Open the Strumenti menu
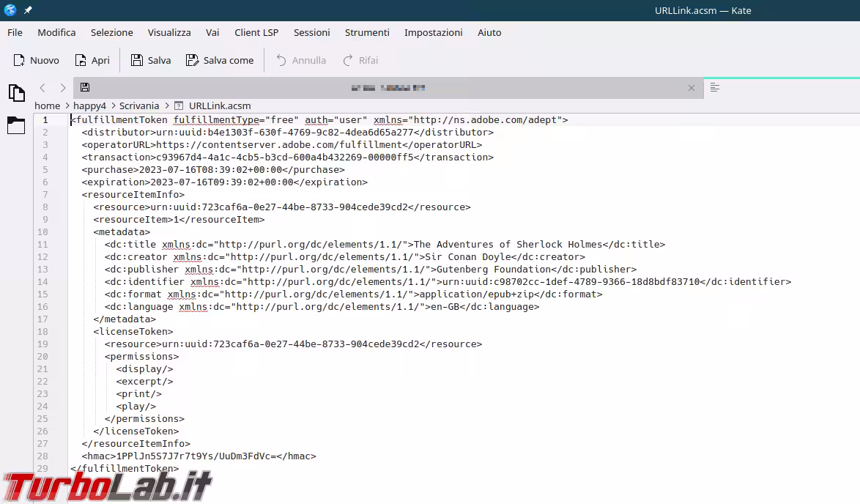Viewport: 860px width, 504px height. [367, 32]
